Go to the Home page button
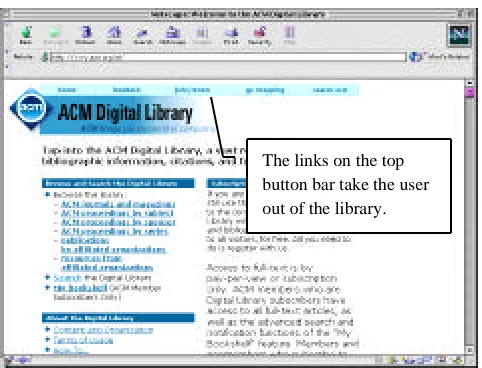This screenshot has height=368, width=482. coord(114,35)
